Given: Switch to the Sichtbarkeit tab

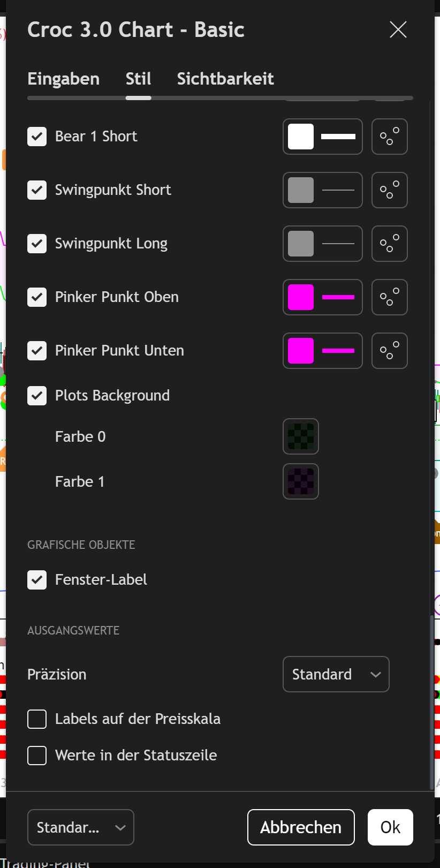Looking at the screenshot, I should [x=225, y=79].
